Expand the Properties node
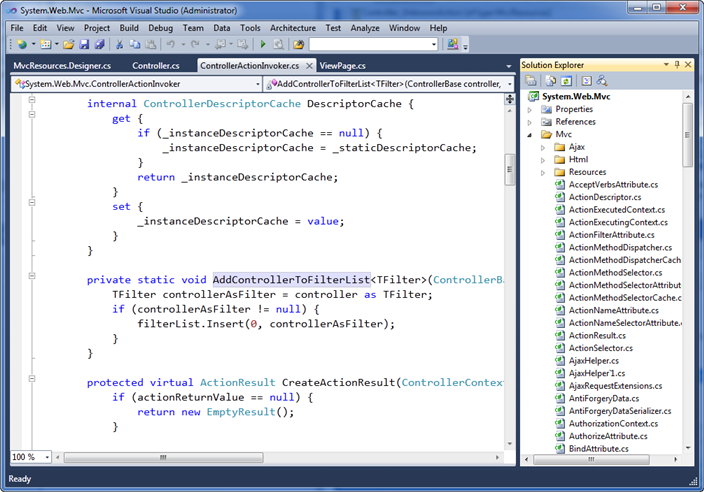 (530, 110)
